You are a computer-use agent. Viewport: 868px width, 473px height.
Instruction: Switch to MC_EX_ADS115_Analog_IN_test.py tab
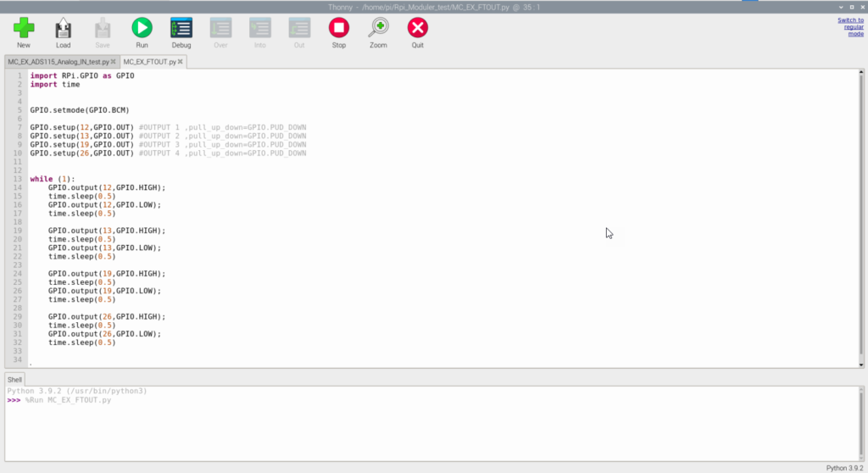click(56, 62)
